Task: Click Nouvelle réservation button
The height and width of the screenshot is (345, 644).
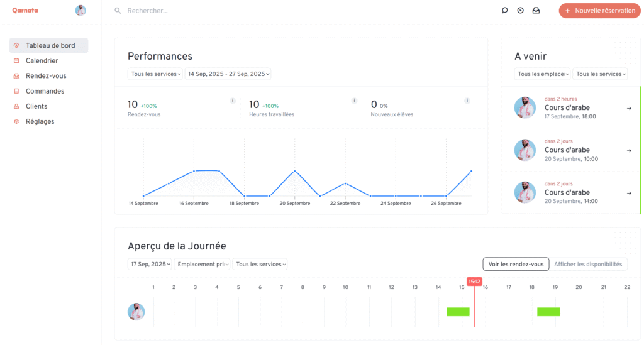Action: tap(599, 11)
